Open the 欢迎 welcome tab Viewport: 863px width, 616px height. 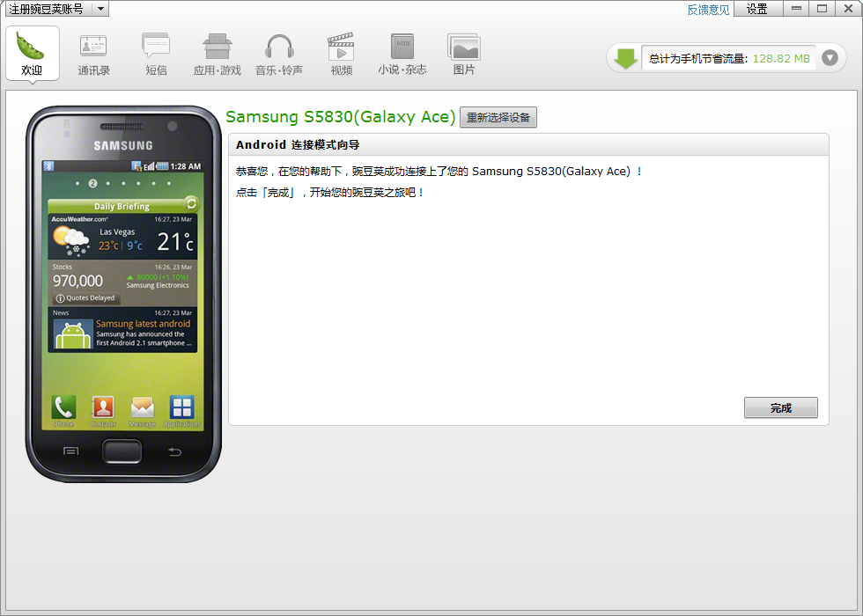click(x=32, y=54)
